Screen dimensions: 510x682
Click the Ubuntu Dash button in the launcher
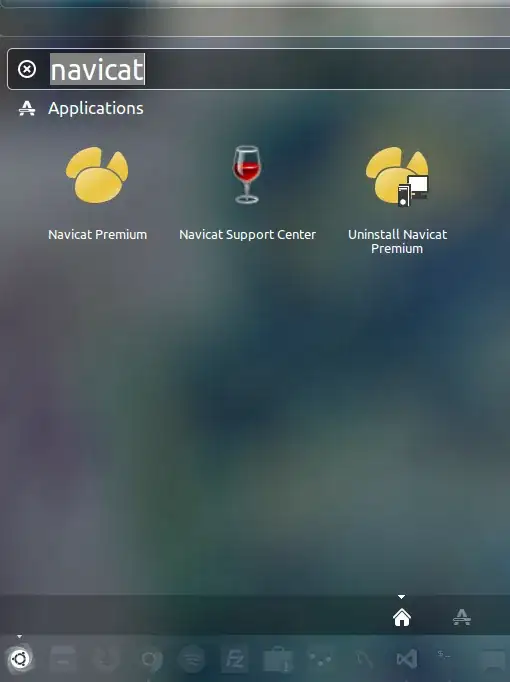[20, 659]
